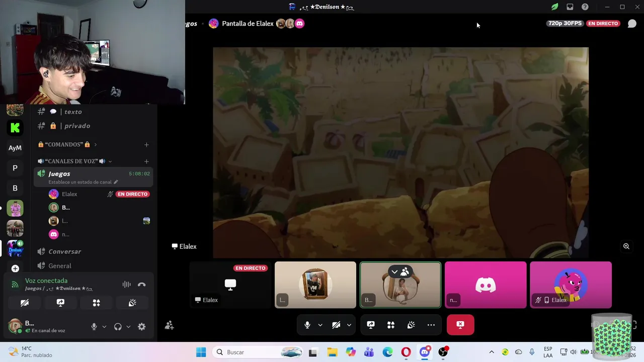Screen dimensions: 644x362
Task: Stop watching stream red button
Action: pyautogui.click(x=460, y=325)
